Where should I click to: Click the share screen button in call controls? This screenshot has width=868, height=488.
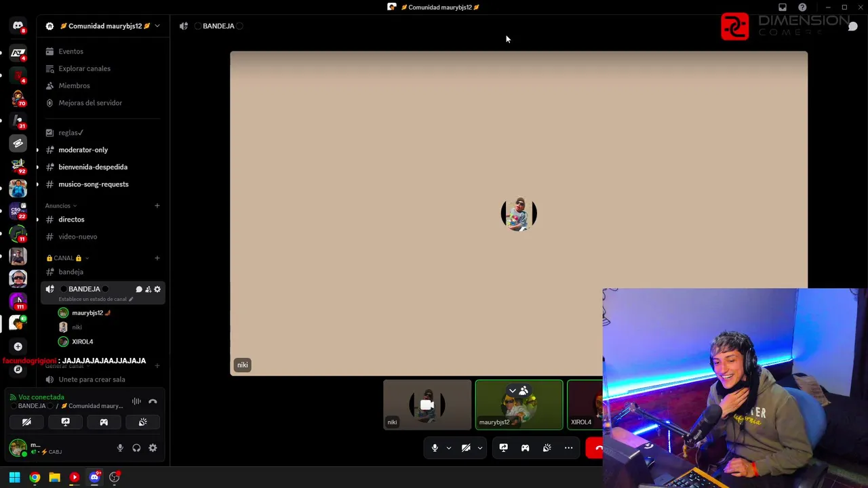[x=503, y=448]
